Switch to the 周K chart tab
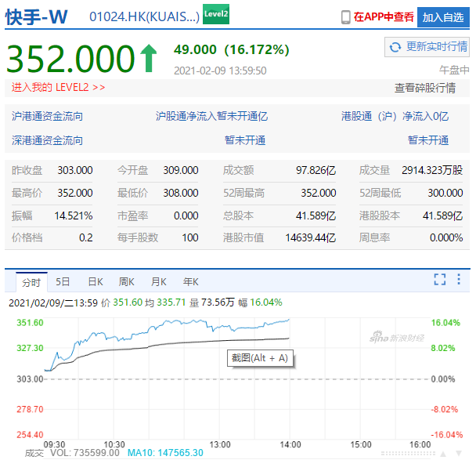This screenshot has height=460, width=476. pyautogui.click(x=126, y=282)
